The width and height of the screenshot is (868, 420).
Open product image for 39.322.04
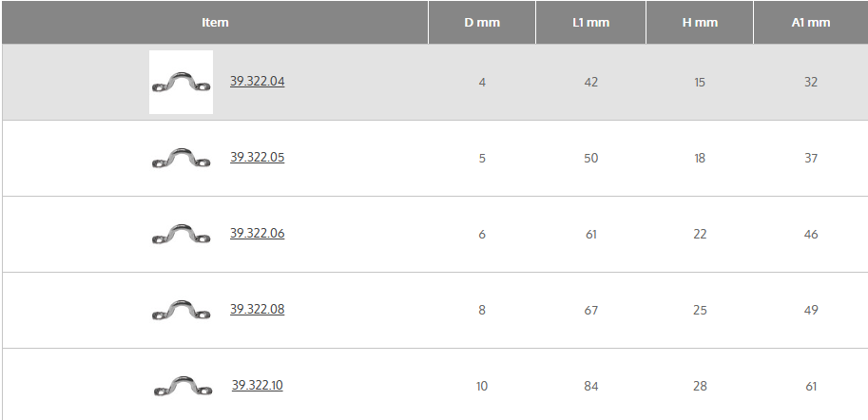(x=181, y=83)
